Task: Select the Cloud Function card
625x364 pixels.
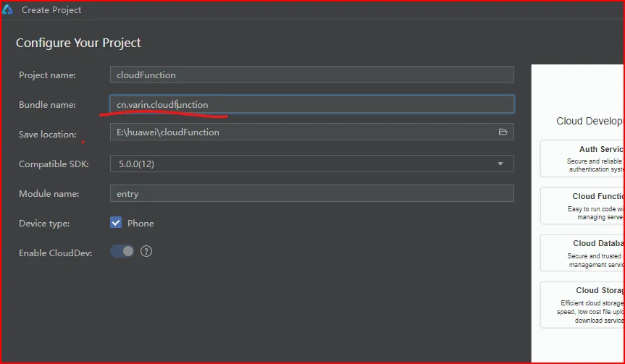Action: tap(582, 206)
